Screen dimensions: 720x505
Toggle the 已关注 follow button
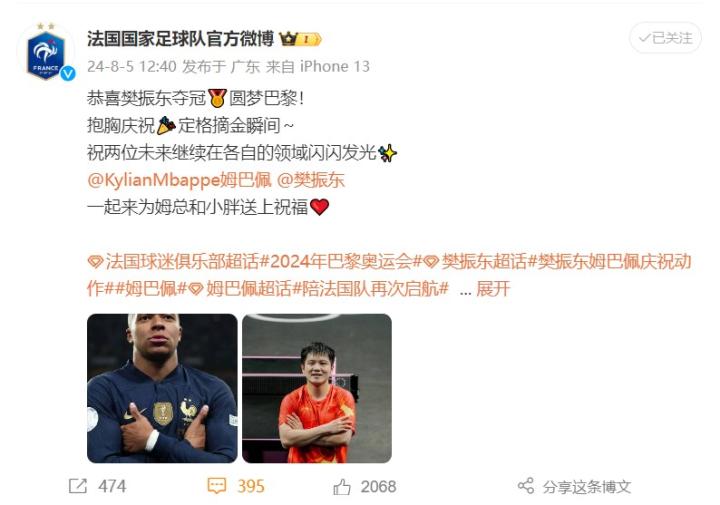click(x=665, y=38)
